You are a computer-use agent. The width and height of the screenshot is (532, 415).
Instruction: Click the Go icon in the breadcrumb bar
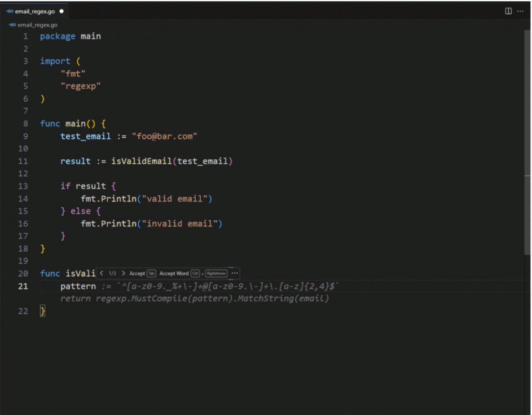tap(12, 25)
